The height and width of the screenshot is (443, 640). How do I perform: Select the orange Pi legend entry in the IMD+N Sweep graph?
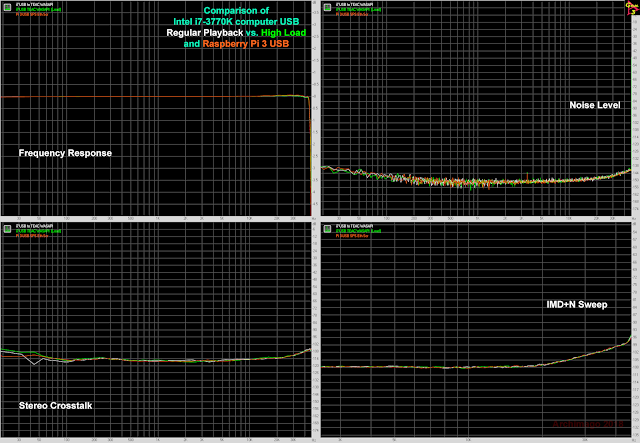352,236
